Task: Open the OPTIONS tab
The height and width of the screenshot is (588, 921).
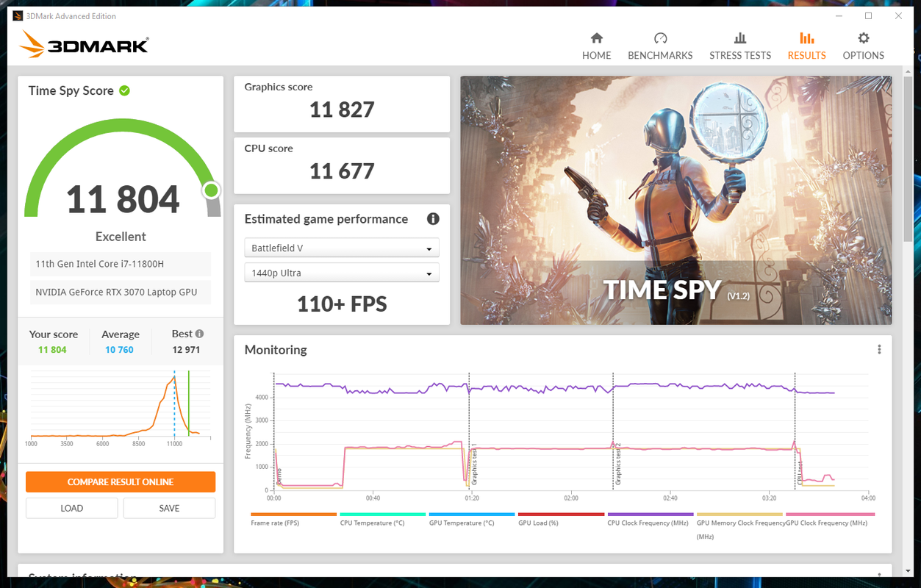Action: click(864, 55)
